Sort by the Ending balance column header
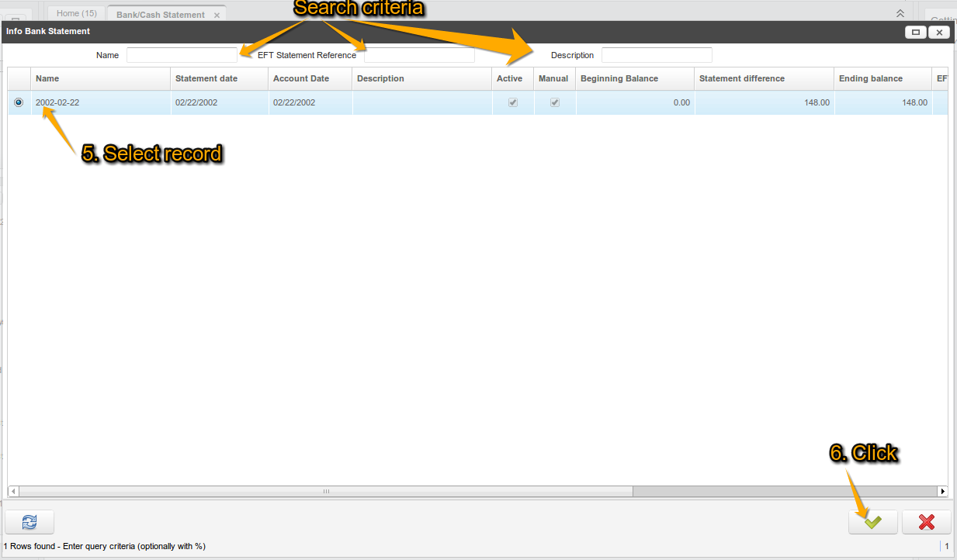Image resolution: width=957 pixels, height=560 pixels. 870,78
